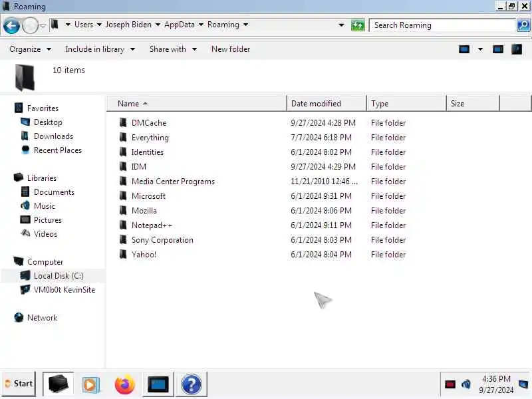Select the Mozilla folder icon
This screenshot has height=399, width=532.
pyautogui.click(x=123, y=210)
